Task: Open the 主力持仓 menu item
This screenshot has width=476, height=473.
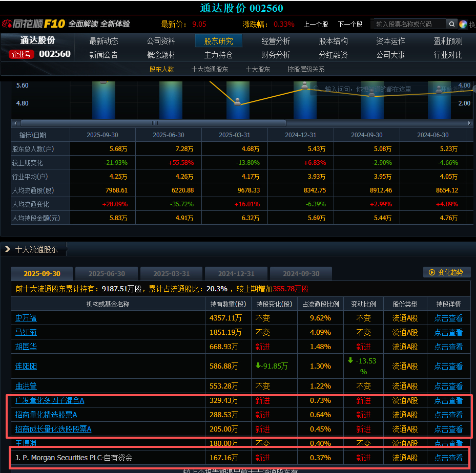Action: pyautogui.click(x=219, y=55)
